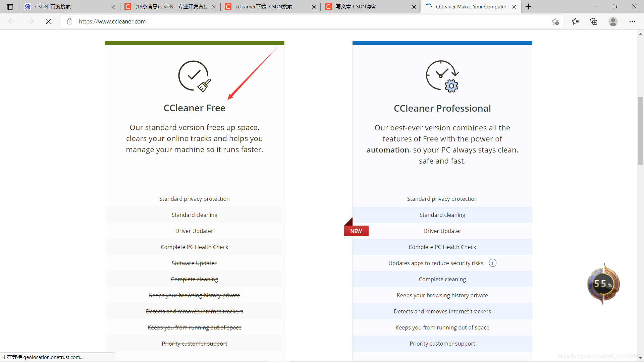Close the 写文章-CSDN博客 tab
Screen dimensions: 644x362
tap(414, 7)
